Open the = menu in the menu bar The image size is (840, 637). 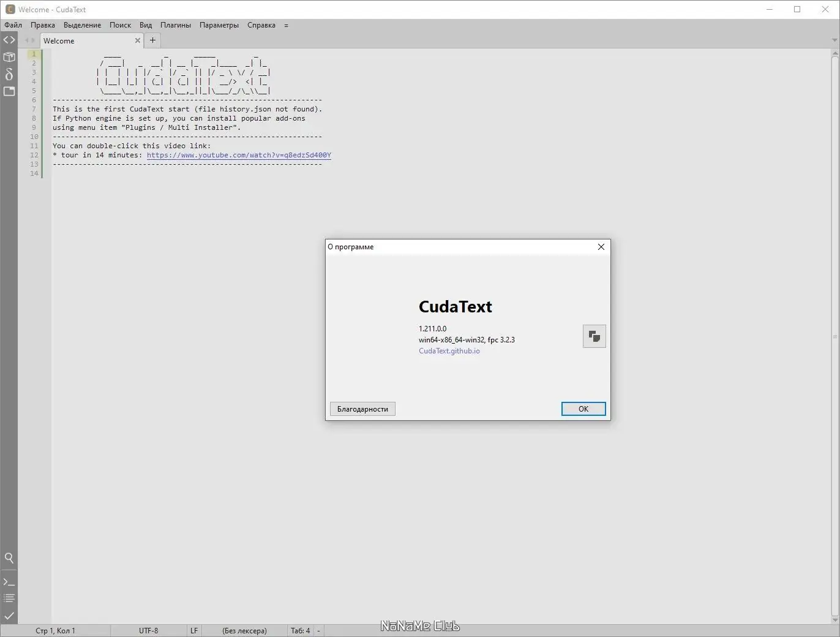286,25
